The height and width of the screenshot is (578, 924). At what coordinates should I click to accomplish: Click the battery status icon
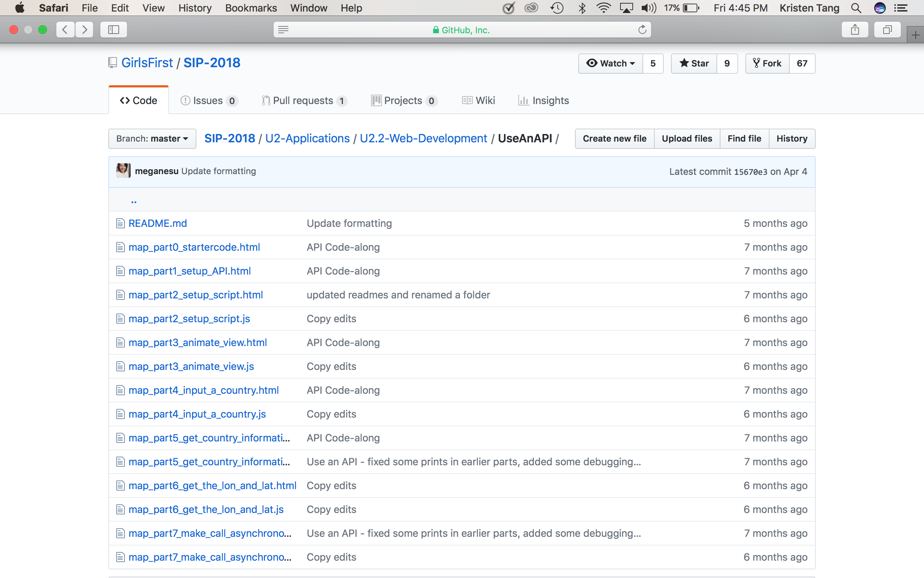click(691, 8)
